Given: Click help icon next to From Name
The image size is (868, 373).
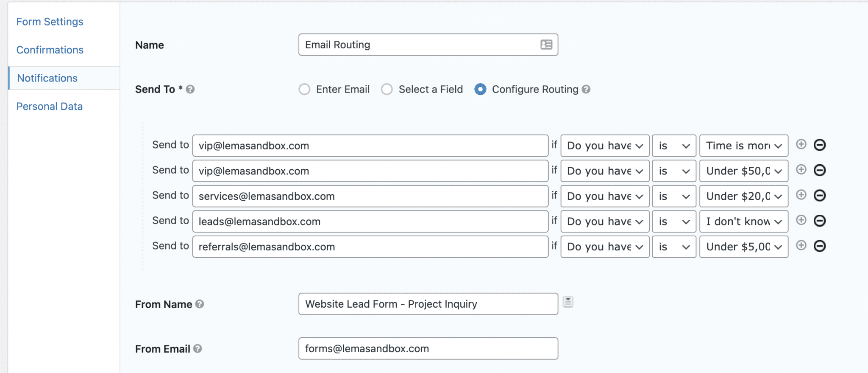Looking at the screenshot, I should point(200,304).
